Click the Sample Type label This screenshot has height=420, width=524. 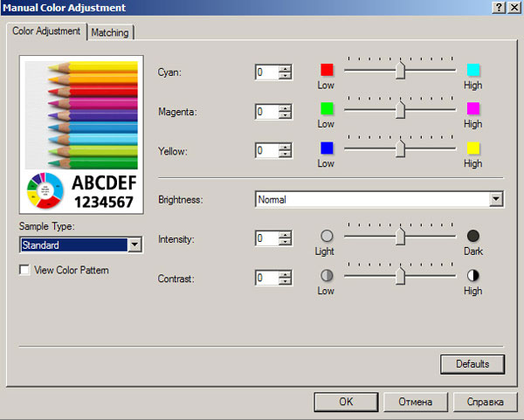[x=47, y=226]
